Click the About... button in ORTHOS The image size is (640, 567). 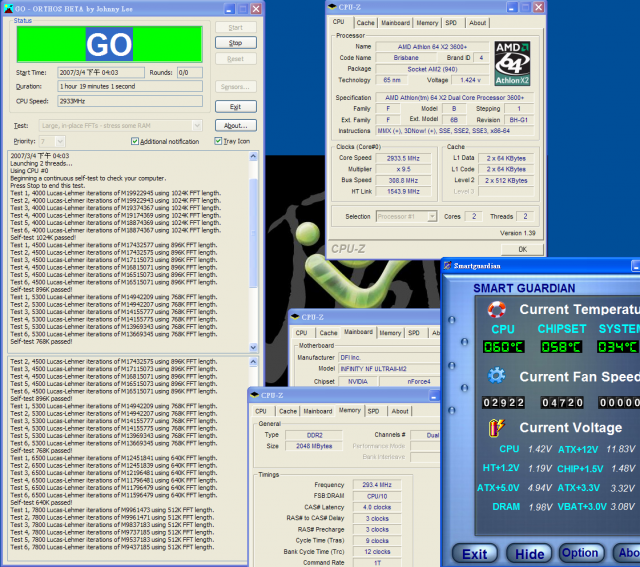[x=236, y=125]
